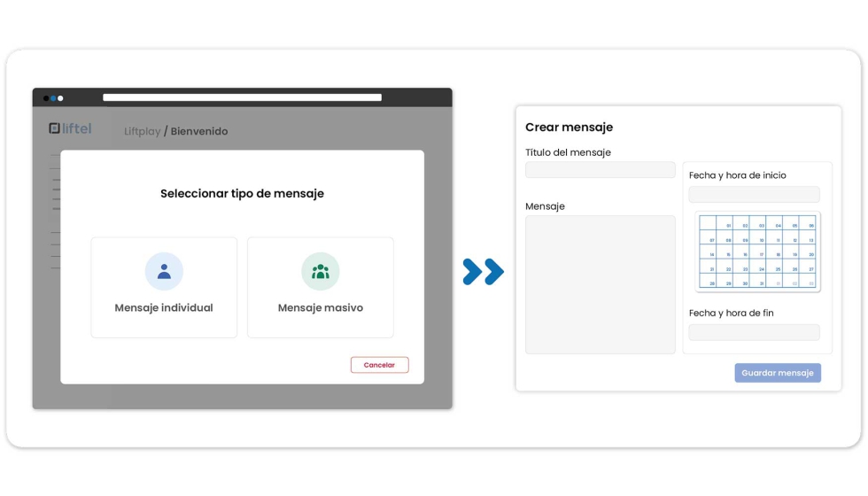Click the Guardar mensaje button
The image size is (868, 496).
[x=777, y=373]
